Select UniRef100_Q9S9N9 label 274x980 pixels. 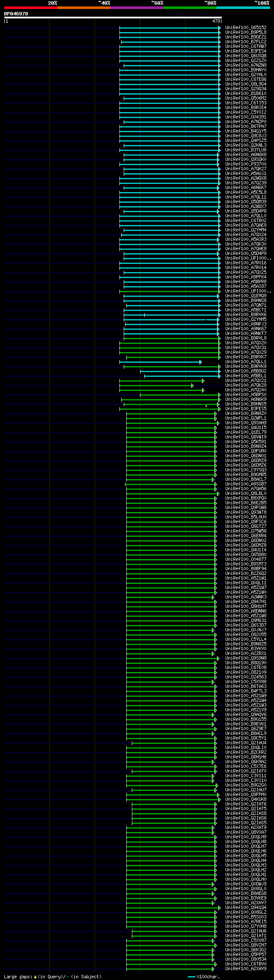click(x=246, y=658)
